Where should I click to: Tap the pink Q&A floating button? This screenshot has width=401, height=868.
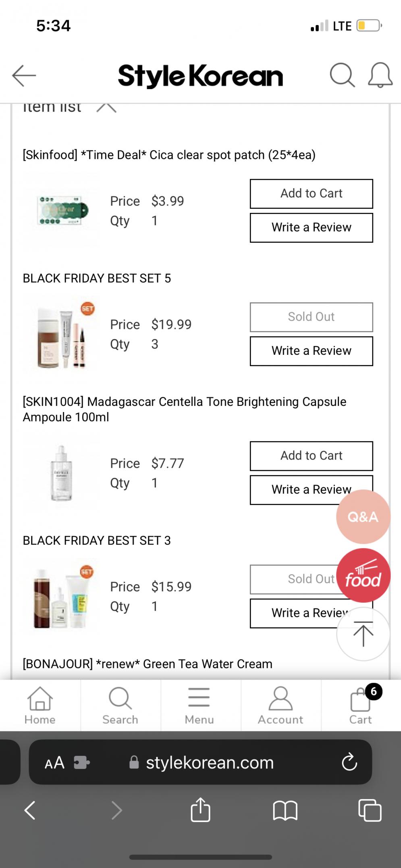(363, 517)
